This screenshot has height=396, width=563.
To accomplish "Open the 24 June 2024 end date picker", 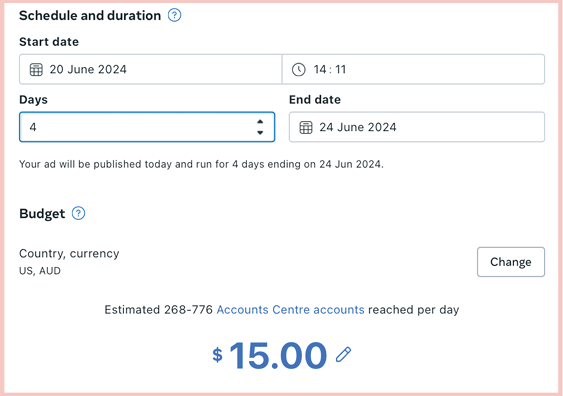I will pyautogui.click(x=417, y=127).
